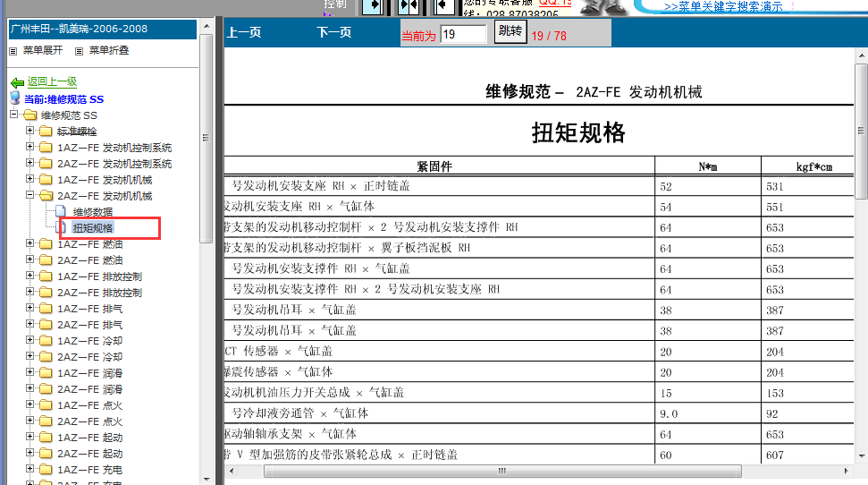Viewport: 868px width, 485px height.
Task: Click the folder icon of 2AZ—FE 冷却
Action: coord(46,356)
